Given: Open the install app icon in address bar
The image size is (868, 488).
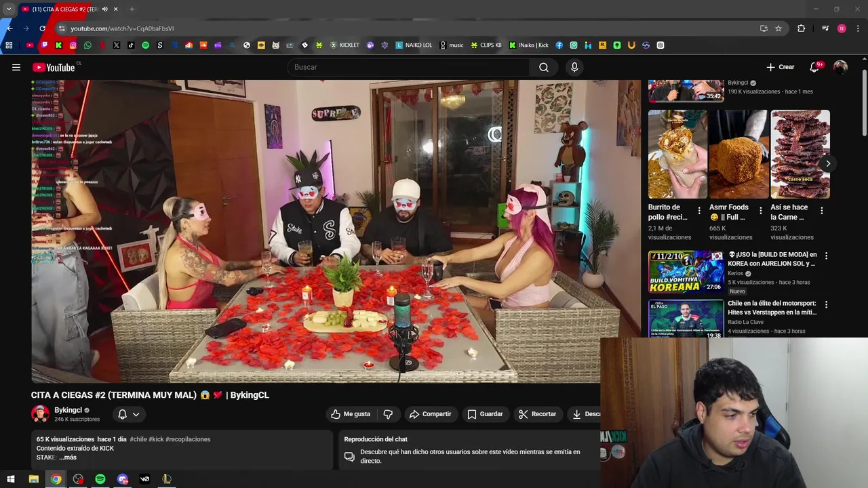Looking at the screenshot, I should coord(764,28).
